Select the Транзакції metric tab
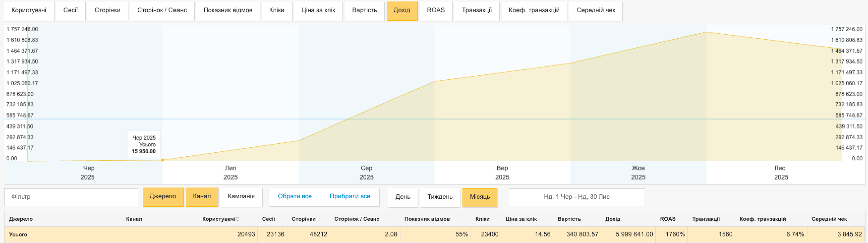This screenshot has width=868, height=243. click(476, 11)
